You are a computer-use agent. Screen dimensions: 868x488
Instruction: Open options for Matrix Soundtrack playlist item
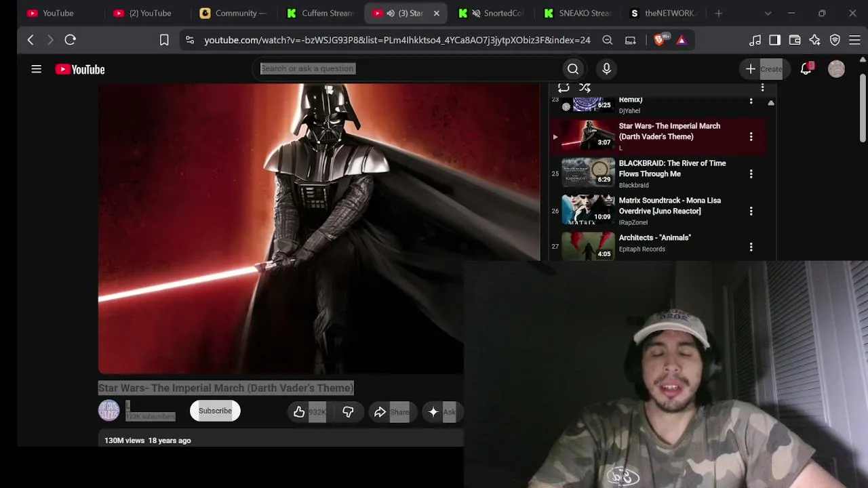[x=751, y=211]
